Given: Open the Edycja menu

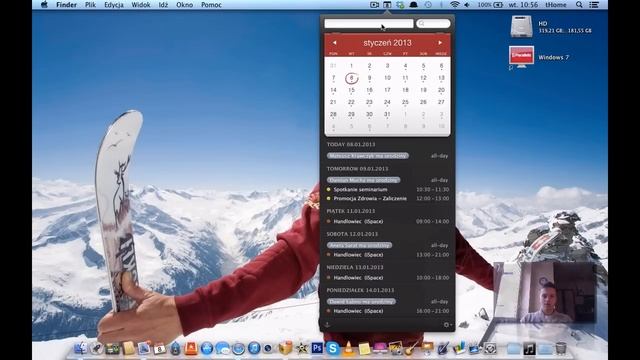Looking at the screenshot, I should point(114,5).
